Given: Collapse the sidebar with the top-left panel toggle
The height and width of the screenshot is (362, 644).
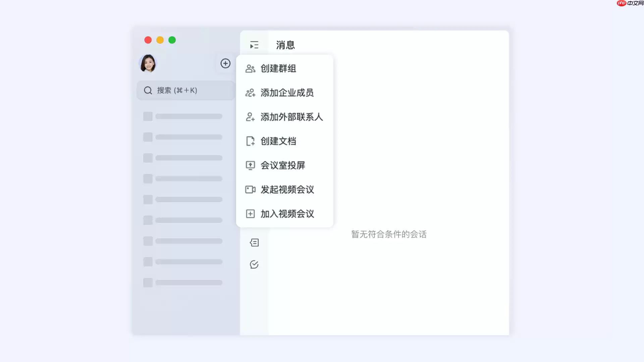Looking at the screenshot, I should click(254, 45).
